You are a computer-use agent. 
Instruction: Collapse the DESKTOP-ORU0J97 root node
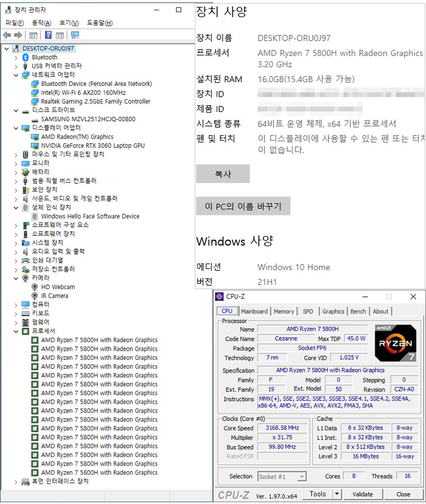[x=7, y=49]
